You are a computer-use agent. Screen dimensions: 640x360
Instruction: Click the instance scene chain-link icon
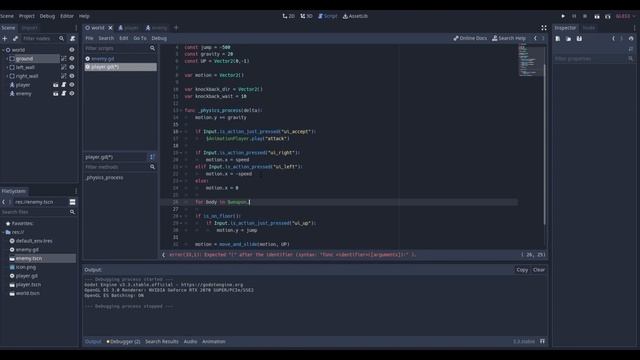click(x=16, y=38)
